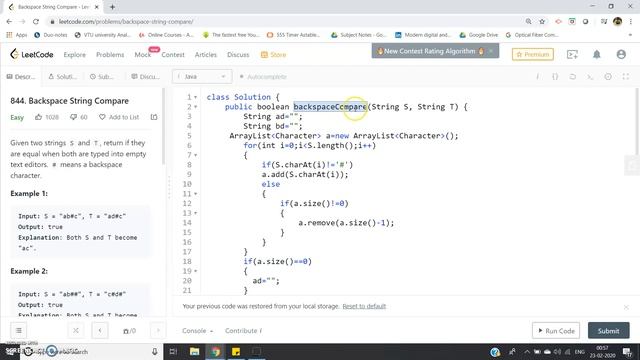
Task: Submit the solution
Action: click(x=609, y=331)
